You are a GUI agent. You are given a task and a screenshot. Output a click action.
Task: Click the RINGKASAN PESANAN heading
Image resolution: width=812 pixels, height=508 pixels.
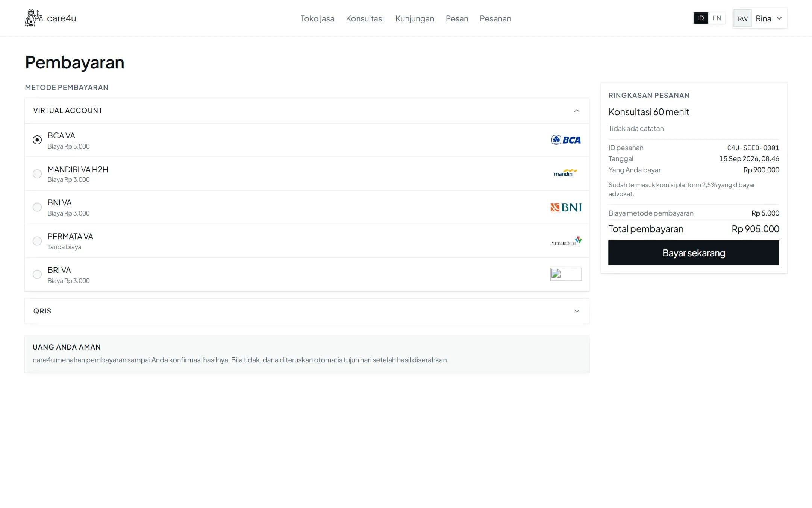[649, 96]
